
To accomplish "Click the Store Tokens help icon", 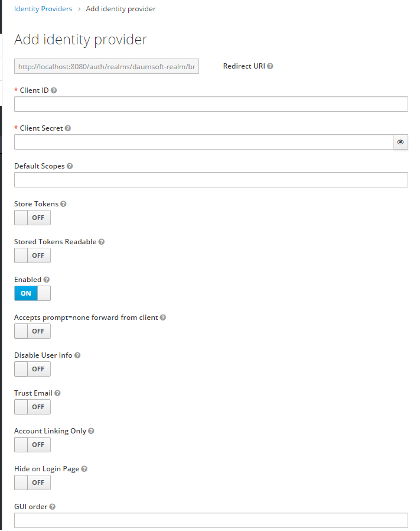I will coord(64,203).
